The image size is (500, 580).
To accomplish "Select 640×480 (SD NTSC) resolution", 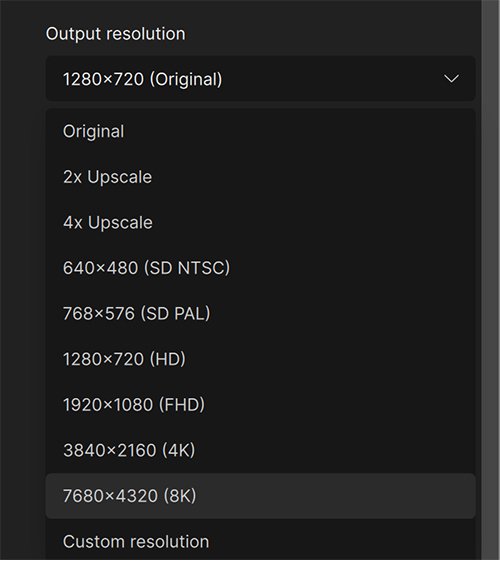I will (260, 268).
